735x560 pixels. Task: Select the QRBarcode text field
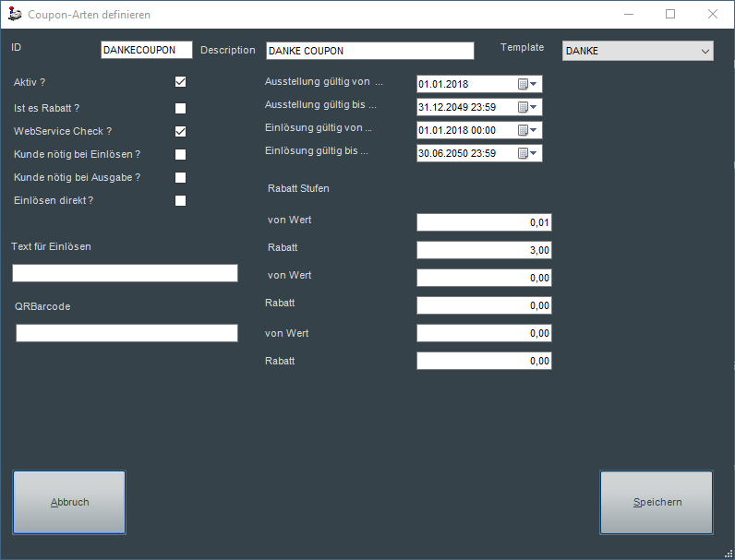click(127, 333)
